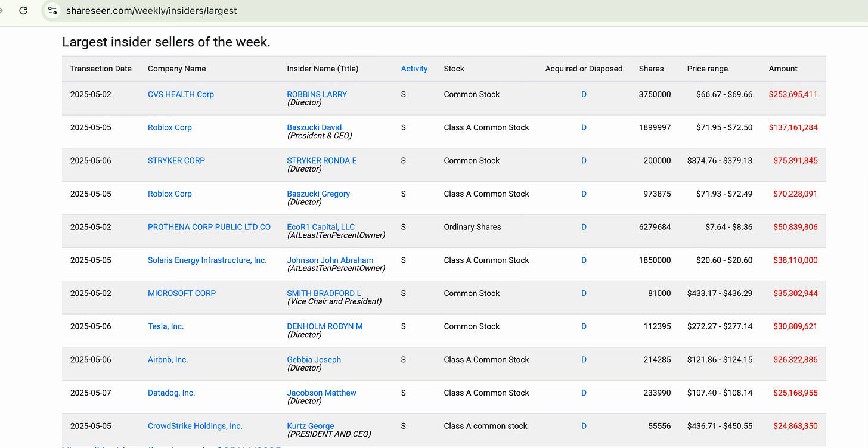868x448 pixels.
Task: Select the amount $50,839,806
Action: (x=795, y=227)
